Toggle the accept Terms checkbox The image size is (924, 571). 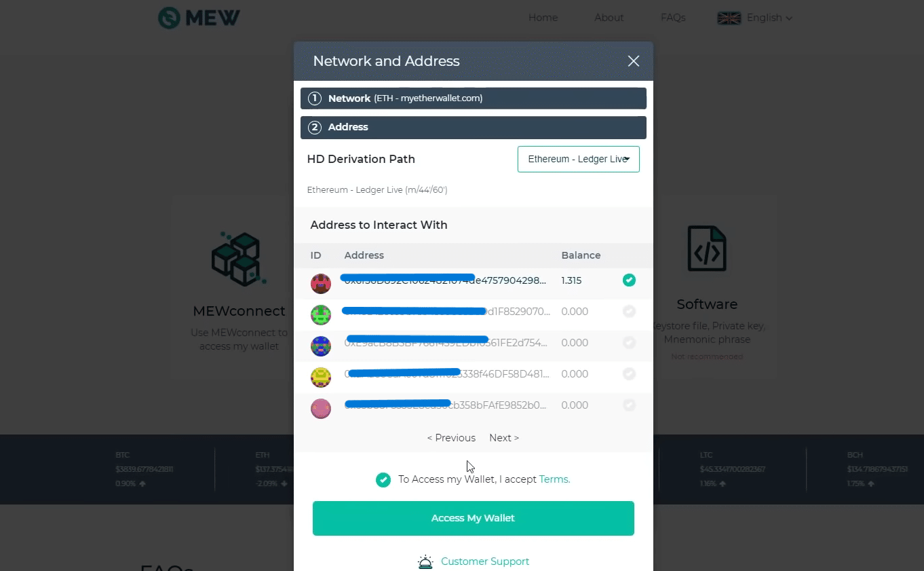click(x=383, y=480)
